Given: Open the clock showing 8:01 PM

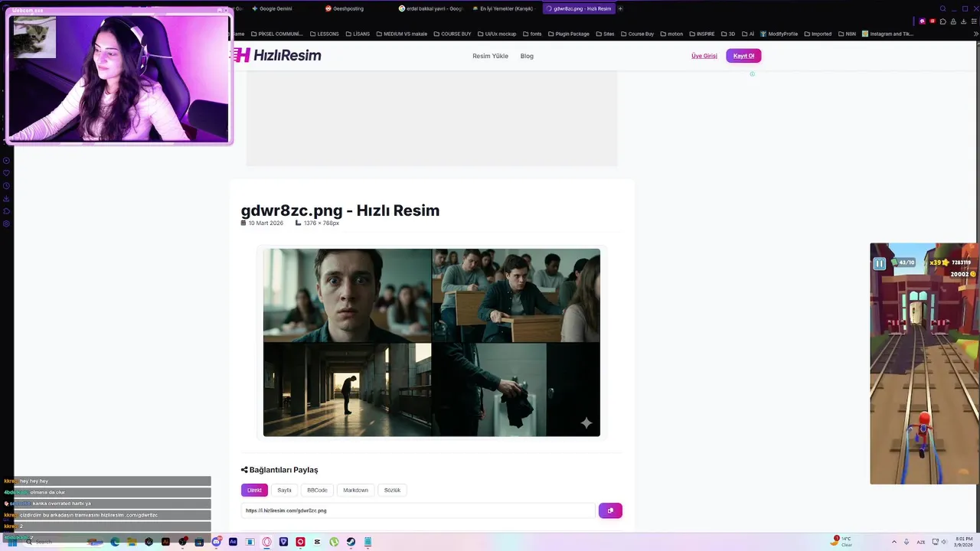Looking at the screenshot, I should coord(962,542).
